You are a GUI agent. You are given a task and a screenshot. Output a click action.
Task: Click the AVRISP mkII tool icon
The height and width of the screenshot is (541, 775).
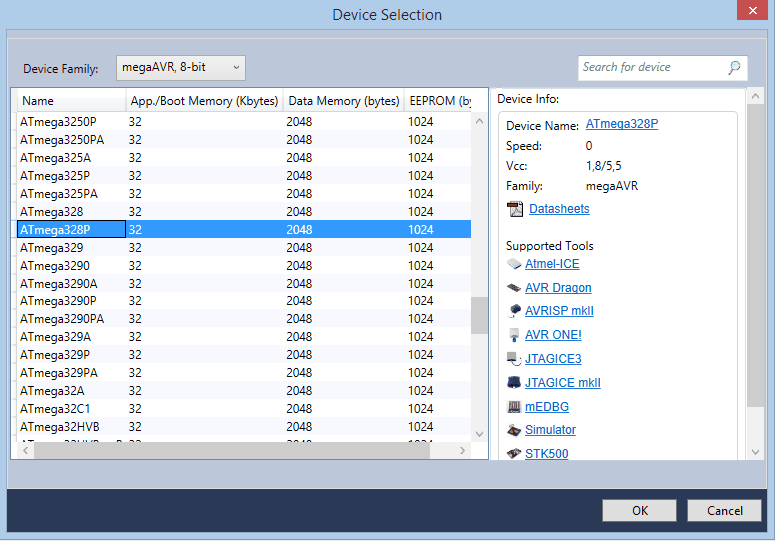[514, 312]
